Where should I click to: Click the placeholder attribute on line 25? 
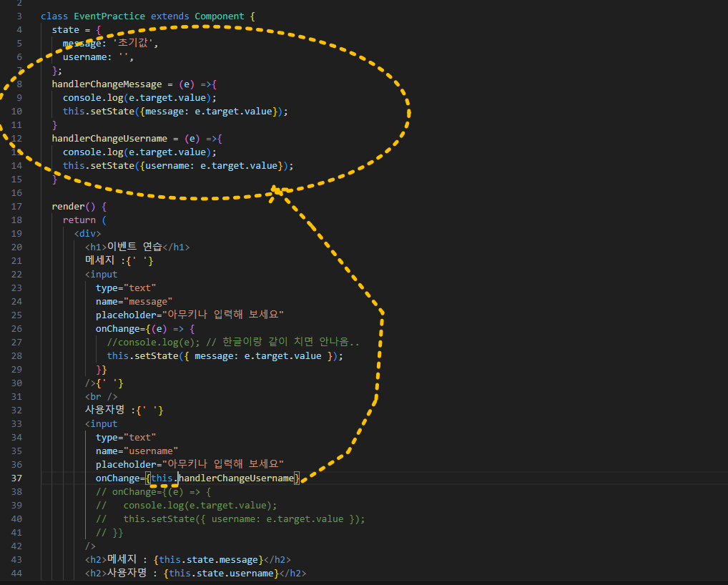coord(190,315)
